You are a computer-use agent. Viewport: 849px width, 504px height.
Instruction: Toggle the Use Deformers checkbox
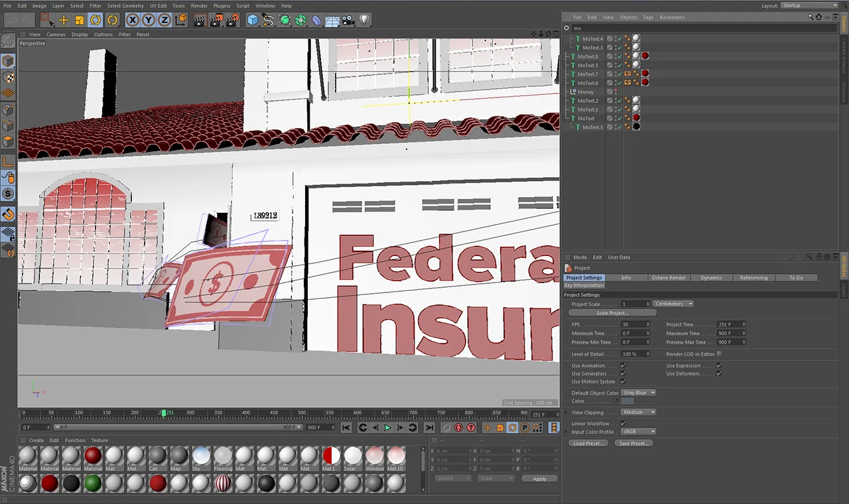(719, 373)
